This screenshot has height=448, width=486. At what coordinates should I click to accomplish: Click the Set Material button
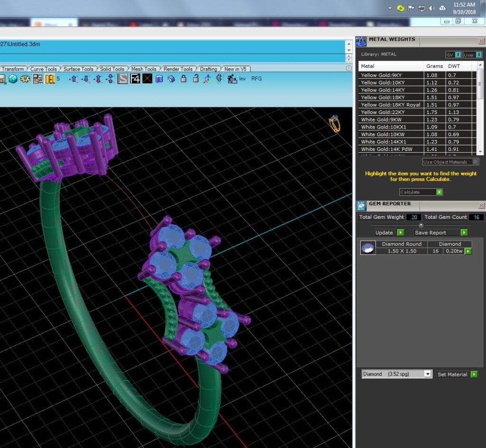click(x=457, y=374)
